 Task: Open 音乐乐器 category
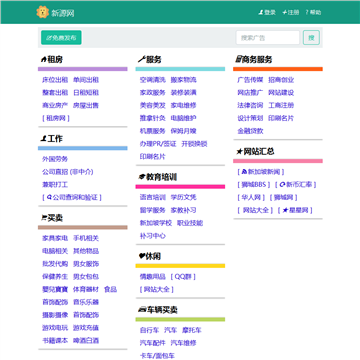click(x=86, y=302)
